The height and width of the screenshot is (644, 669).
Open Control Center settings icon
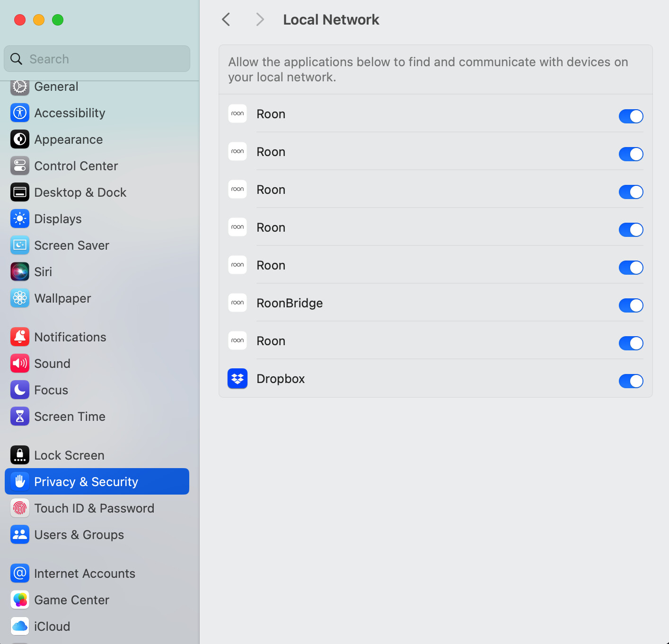(20, 166)
